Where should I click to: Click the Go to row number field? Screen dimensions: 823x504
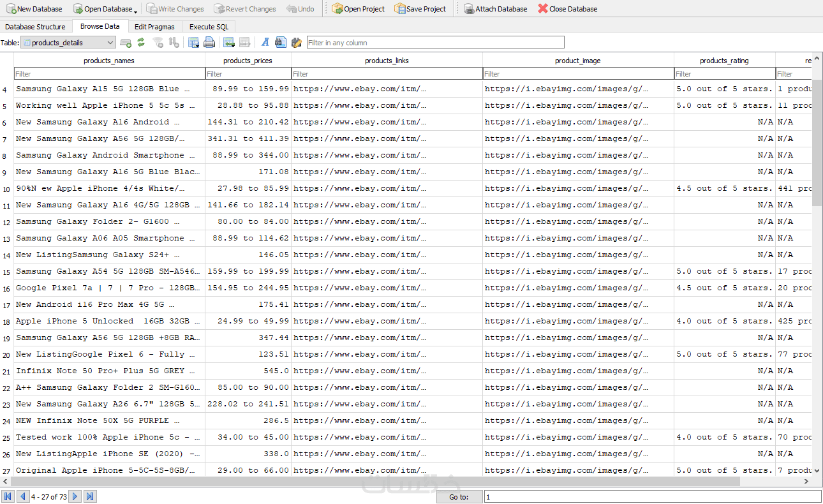(652, 496)
